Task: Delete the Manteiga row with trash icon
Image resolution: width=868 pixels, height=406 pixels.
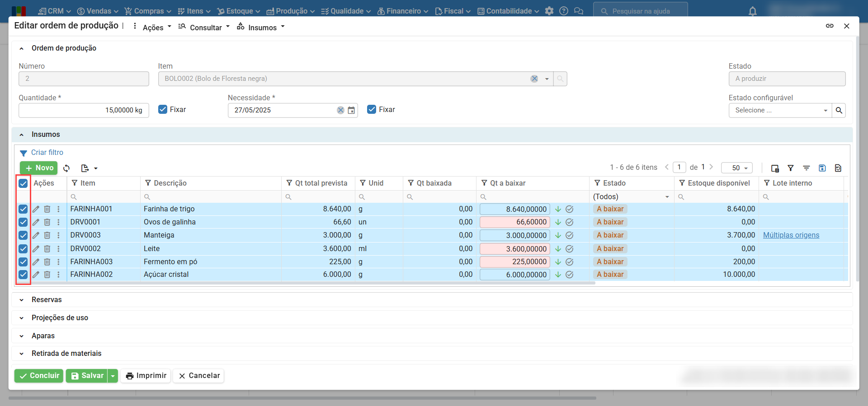Action: pyautogui.click(x=47, y=235)
